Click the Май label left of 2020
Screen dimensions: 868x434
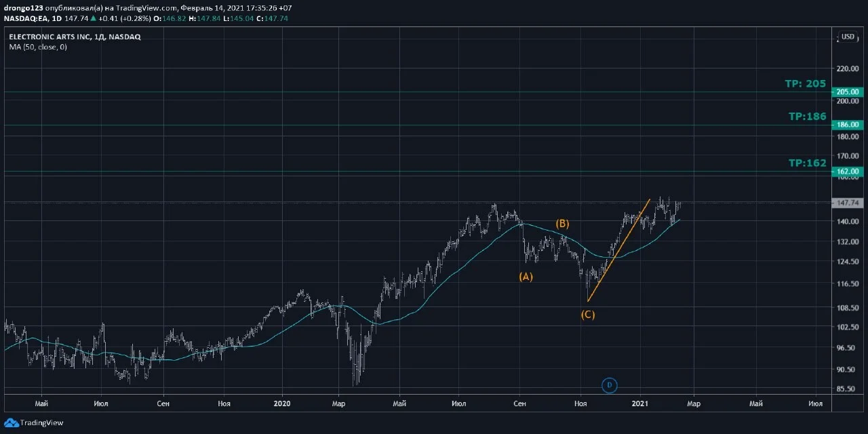[x=41, y=403]
